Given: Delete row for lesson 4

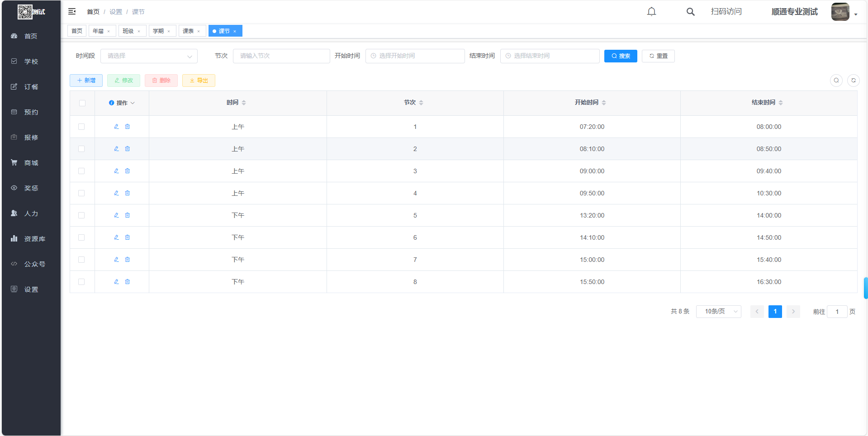Looking at the screenshot, I should [128, 193].
